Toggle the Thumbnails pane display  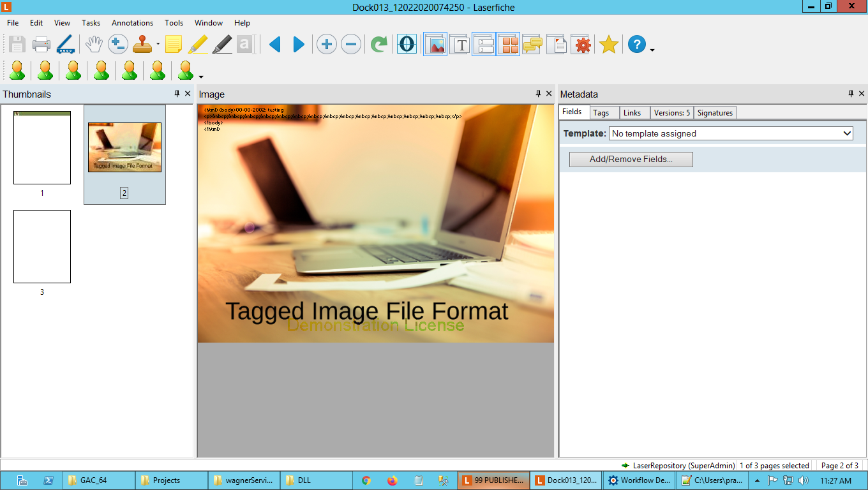pyautogui.click(x=508, y=45)
